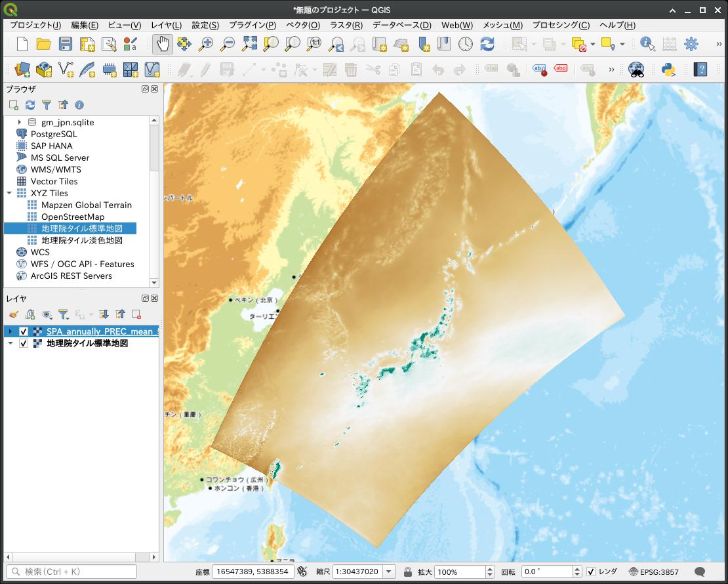This screenshot has height=584, width=728.
Task: Uncheck SPA_annually_PREC_mean layer visibility
Action: point(23,331)
